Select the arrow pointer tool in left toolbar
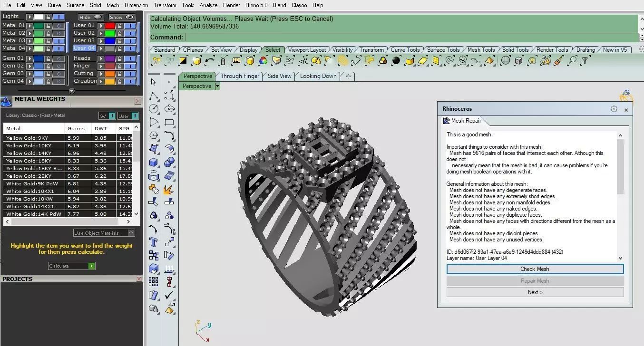This screenshot has height=346, width=644. point(154,82)
